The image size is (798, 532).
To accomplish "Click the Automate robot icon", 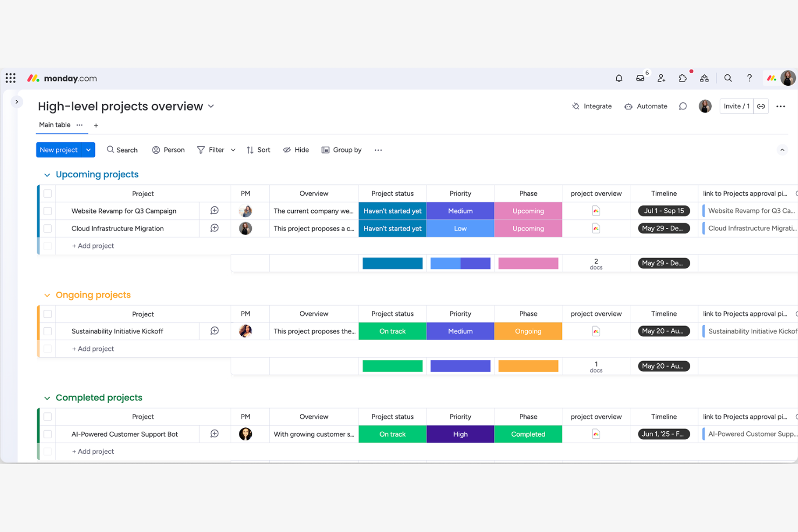I will (628, 106).
